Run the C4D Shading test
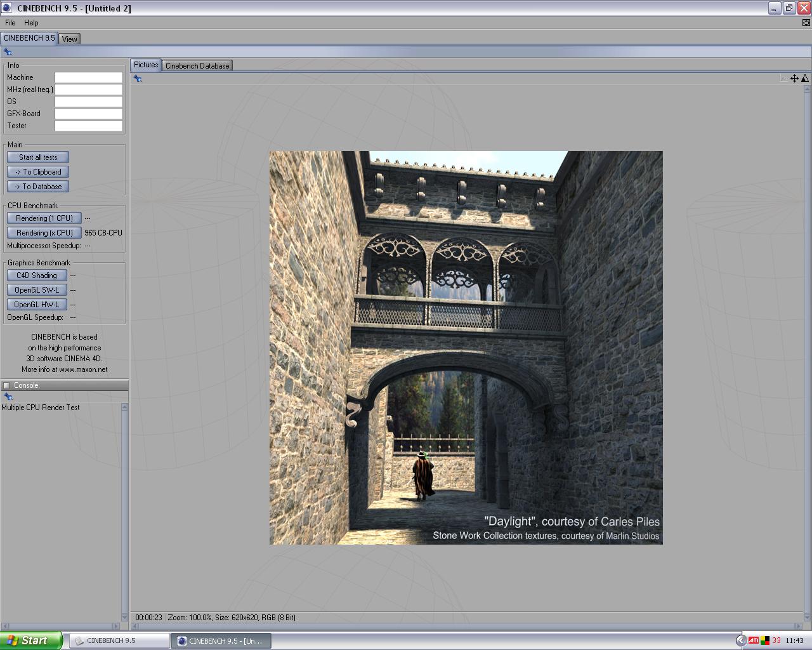The width and height of the screenshot is (812, 650). tap(37, 275)
